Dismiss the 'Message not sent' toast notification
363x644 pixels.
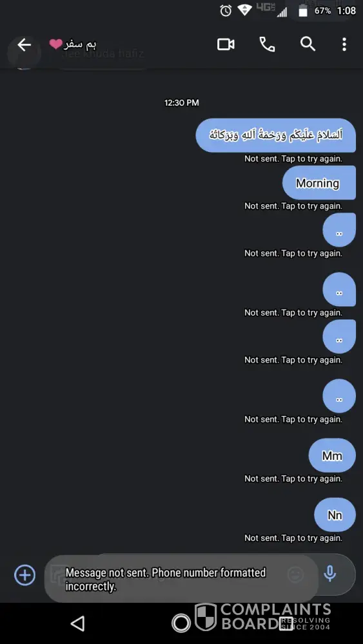point(181,579)
